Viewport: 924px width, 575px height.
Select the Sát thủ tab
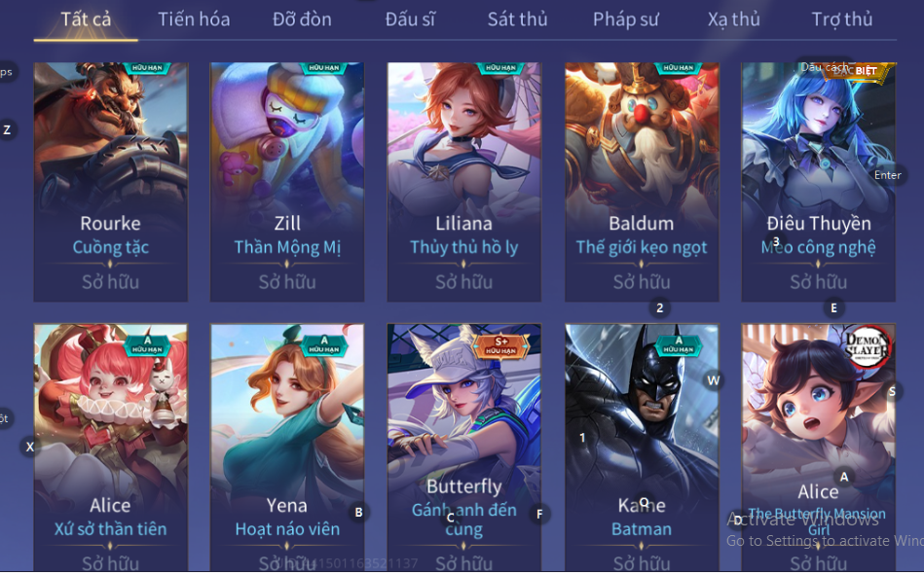pyautogui.click(x=517, y=19)
